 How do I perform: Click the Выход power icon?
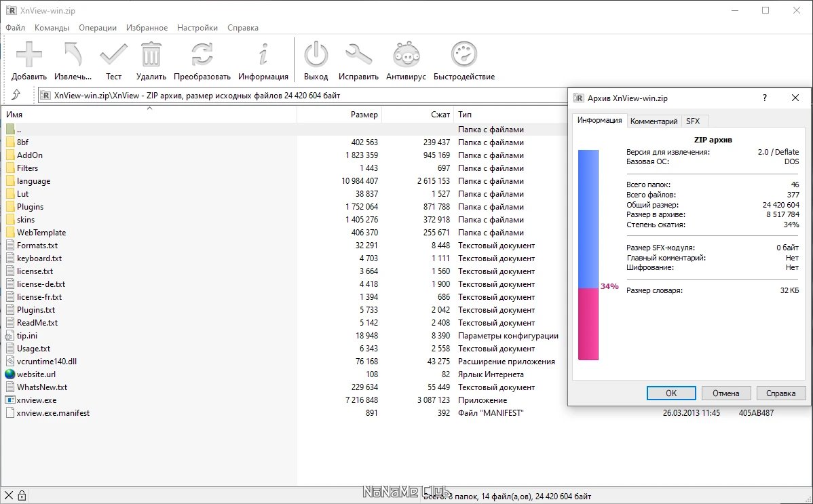pos(316,54)
